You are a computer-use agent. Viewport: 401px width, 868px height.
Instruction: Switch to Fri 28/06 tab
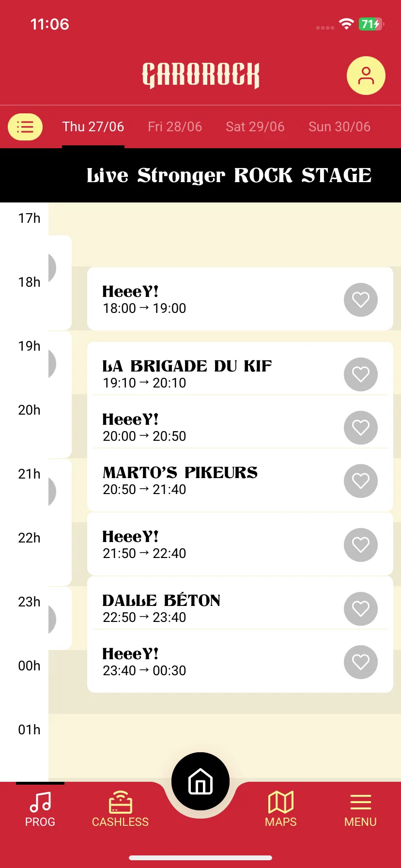click(175, 127)
